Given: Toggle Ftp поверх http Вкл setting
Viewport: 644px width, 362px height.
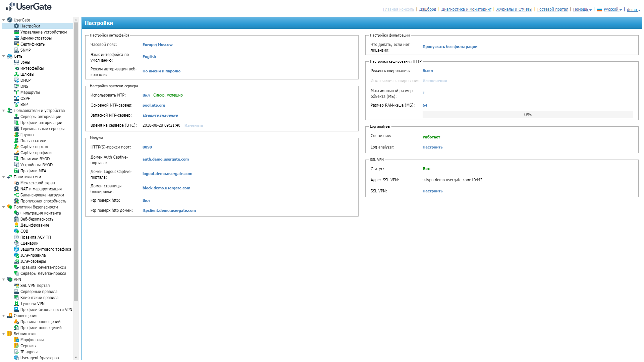Looking at the screenshot, I should click(146, 200).
